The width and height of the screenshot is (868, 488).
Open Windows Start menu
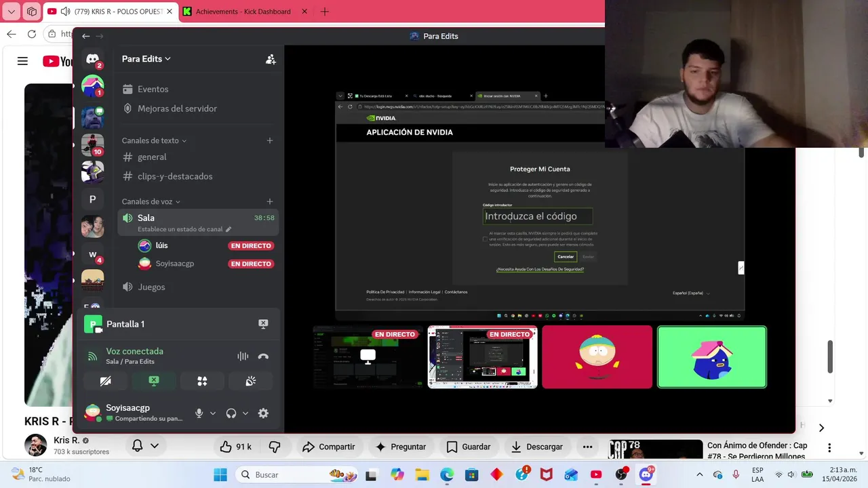point(220,474)
